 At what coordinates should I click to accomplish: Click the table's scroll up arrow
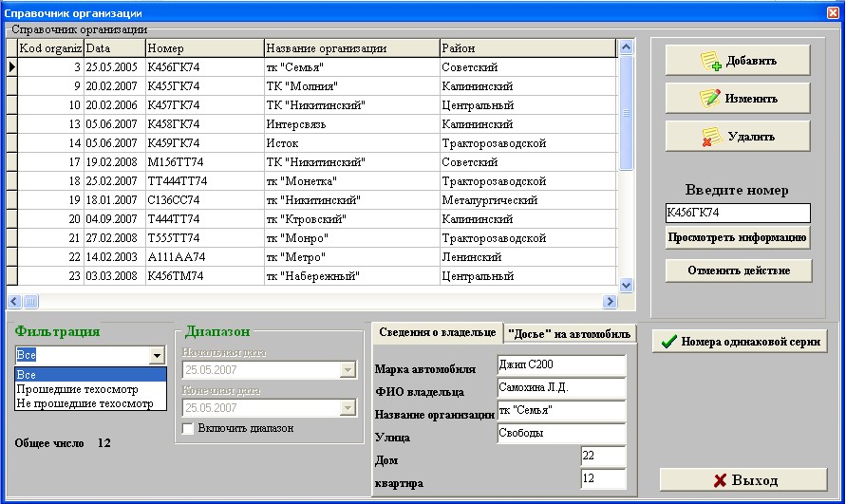[626, 47]
